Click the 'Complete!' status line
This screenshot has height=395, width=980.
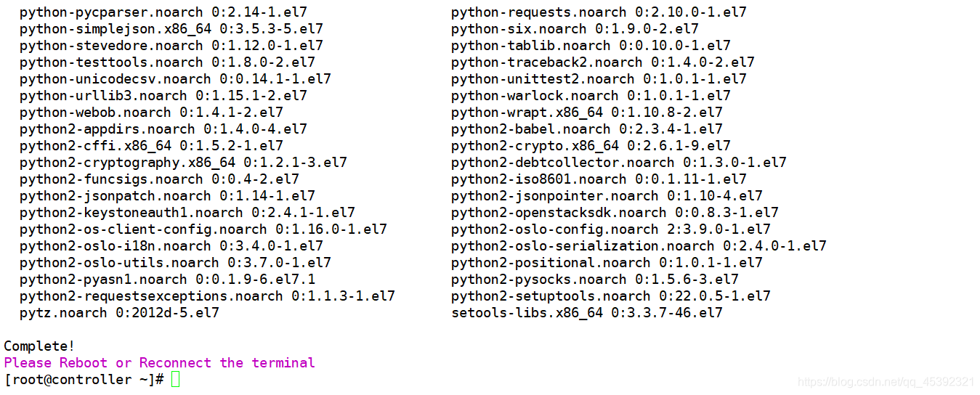pyautogui.click(x=39, y=346)
